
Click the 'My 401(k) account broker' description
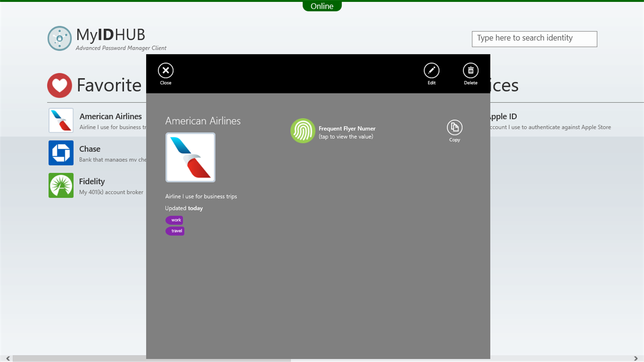(x=111, y=192)
